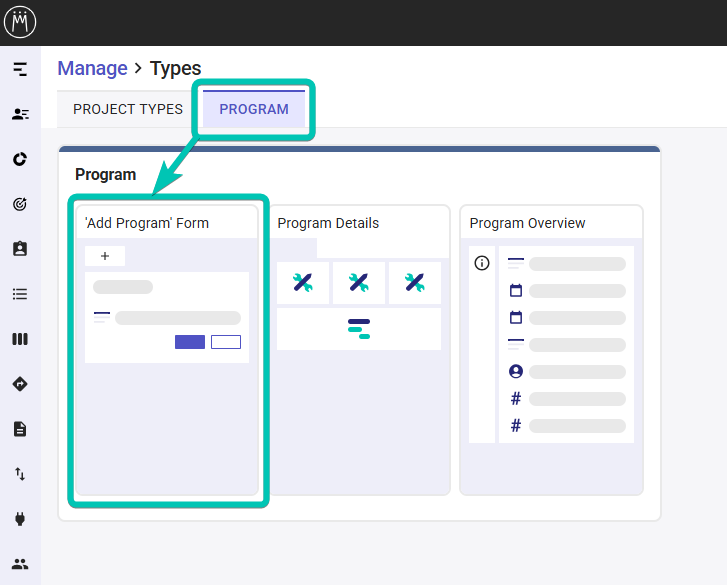Click the Meisterplan logo in top bar
This screenshot has height=585, width=727.
click(x=20, y=22)
